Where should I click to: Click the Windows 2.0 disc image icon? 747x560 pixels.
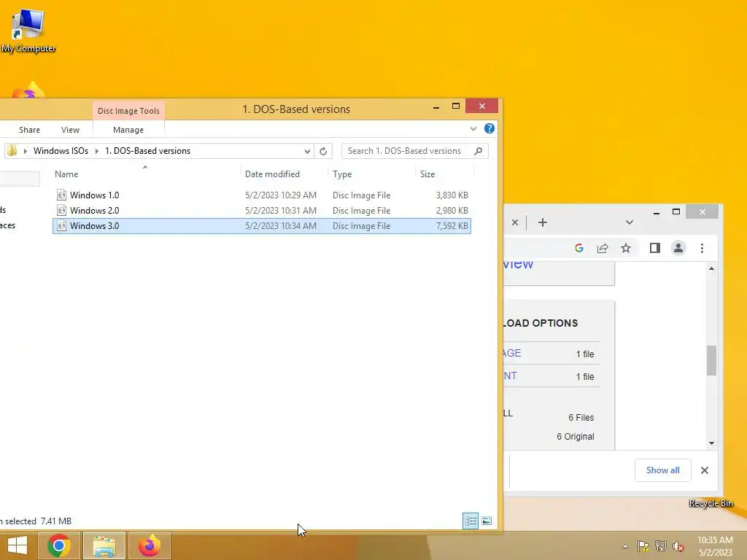coord(61,210)
